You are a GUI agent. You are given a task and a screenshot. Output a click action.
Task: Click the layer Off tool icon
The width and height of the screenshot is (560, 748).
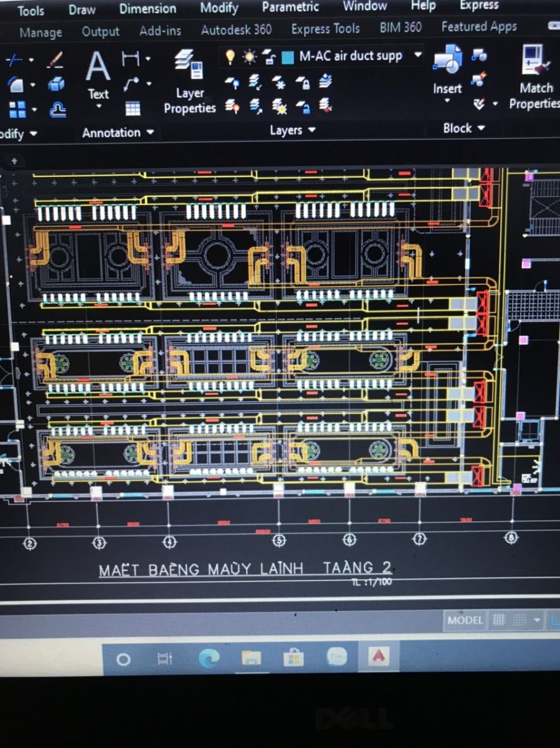point(231,82)
